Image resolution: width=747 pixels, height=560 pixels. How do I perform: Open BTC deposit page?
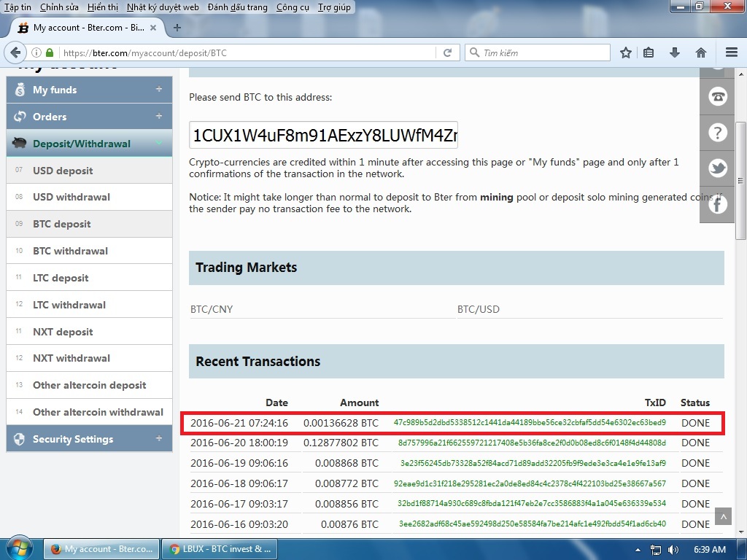point(89,224)
